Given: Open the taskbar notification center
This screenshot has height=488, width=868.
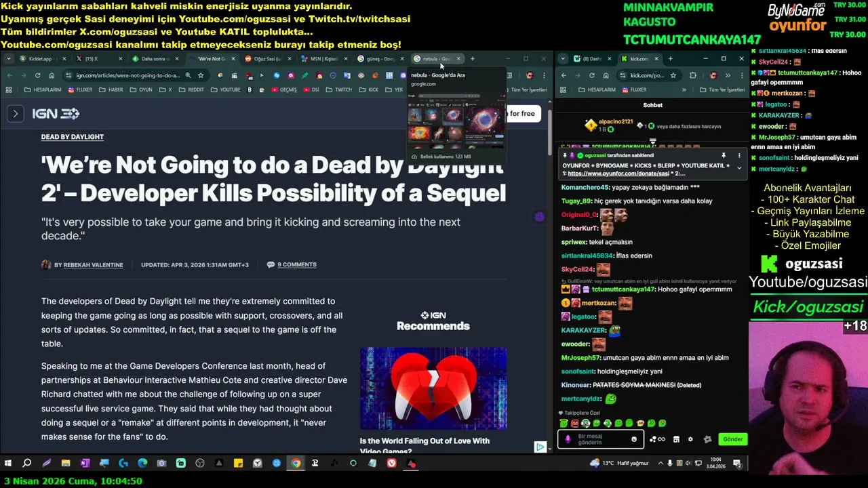Looking at the screenshot, I should click(737, 464).
